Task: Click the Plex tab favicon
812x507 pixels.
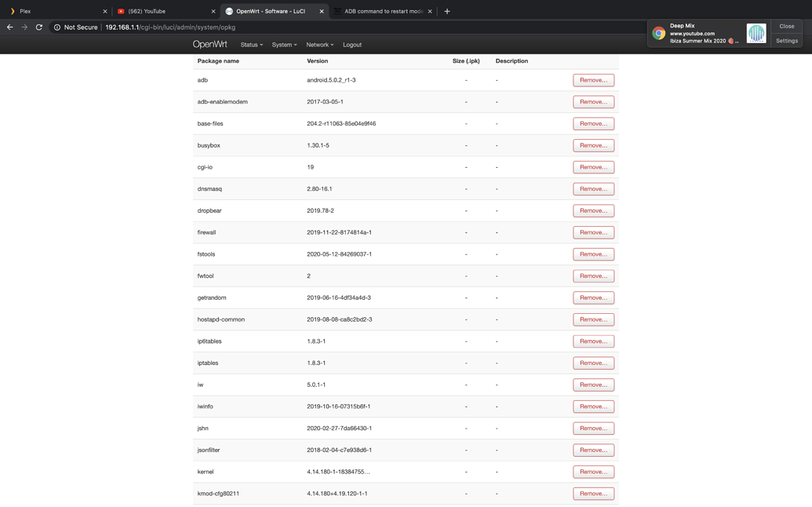Action: [12, 11]
